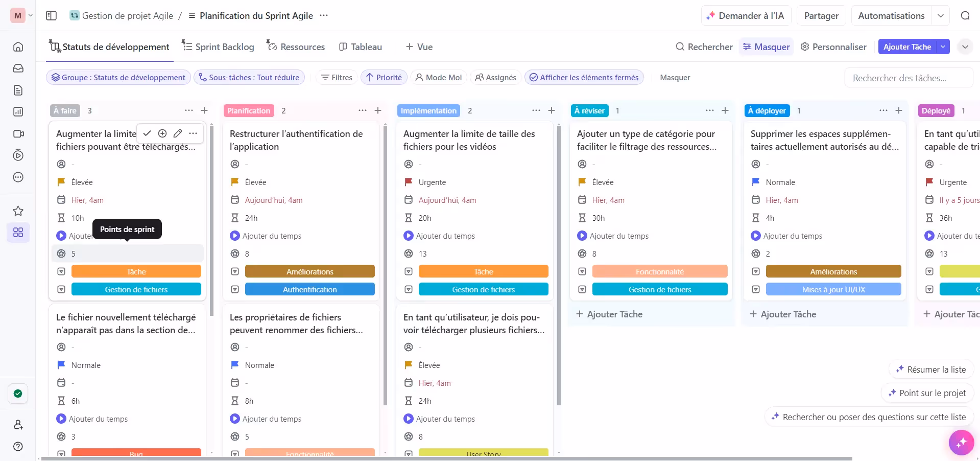Toggle the Priorité sort chip
Screen dimensions: 980x461
[x=384, y=78]
